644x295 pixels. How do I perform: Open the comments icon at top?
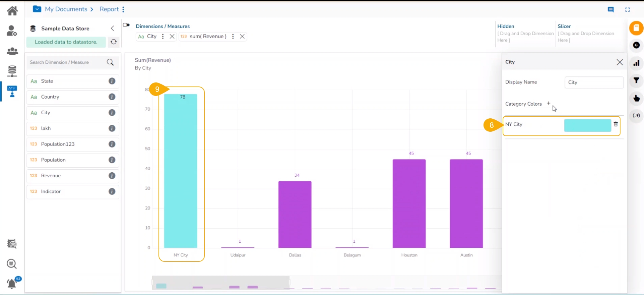coord(611,10)
